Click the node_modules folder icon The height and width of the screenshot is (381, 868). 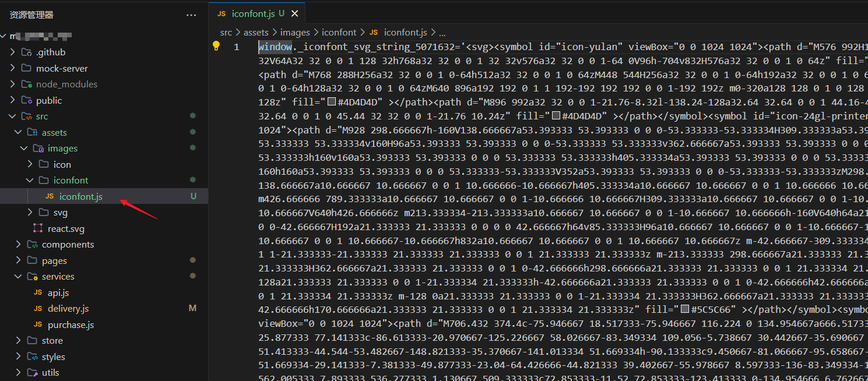coord(26,84)
